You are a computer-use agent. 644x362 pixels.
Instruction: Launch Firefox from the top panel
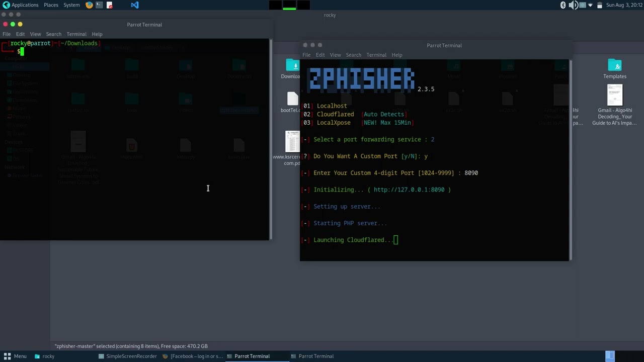[x=89, y=5]
